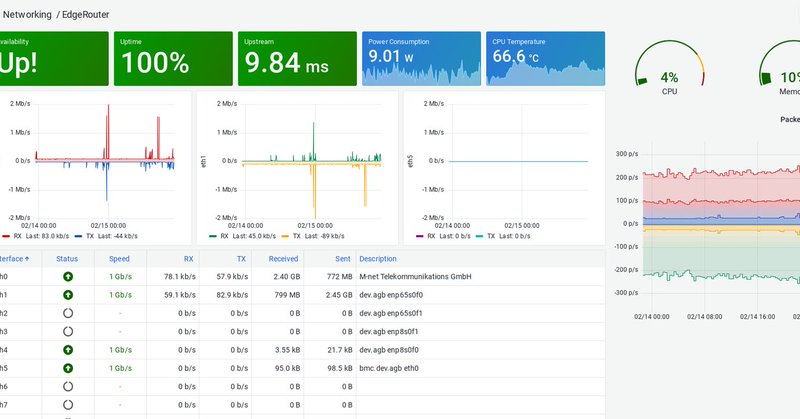Open the Networking breadcrumb folder

pyautogui.click(x=27, y=14)
